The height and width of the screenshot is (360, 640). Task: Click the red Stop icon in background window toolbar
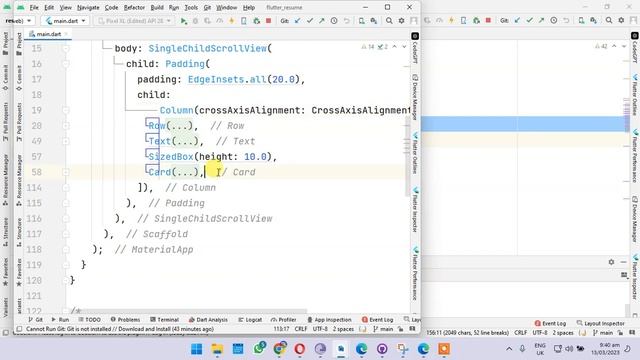pyautogui.click(x=488, y=20)
